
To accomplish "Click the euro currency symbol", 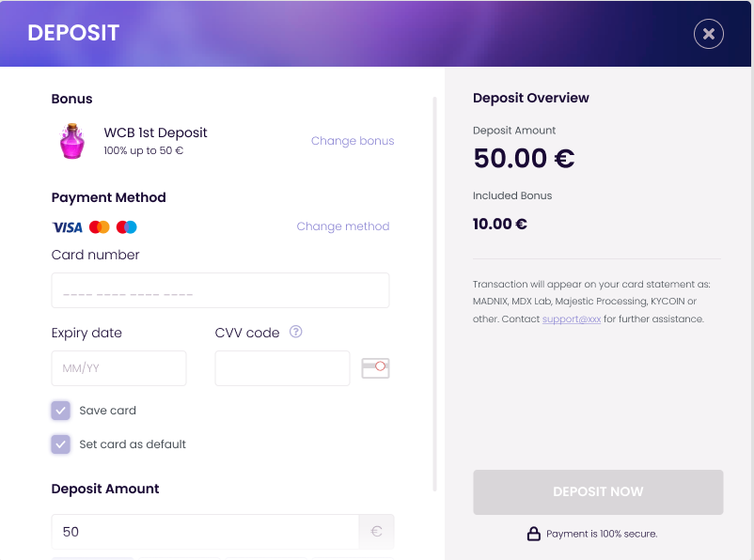I will 376,532.
